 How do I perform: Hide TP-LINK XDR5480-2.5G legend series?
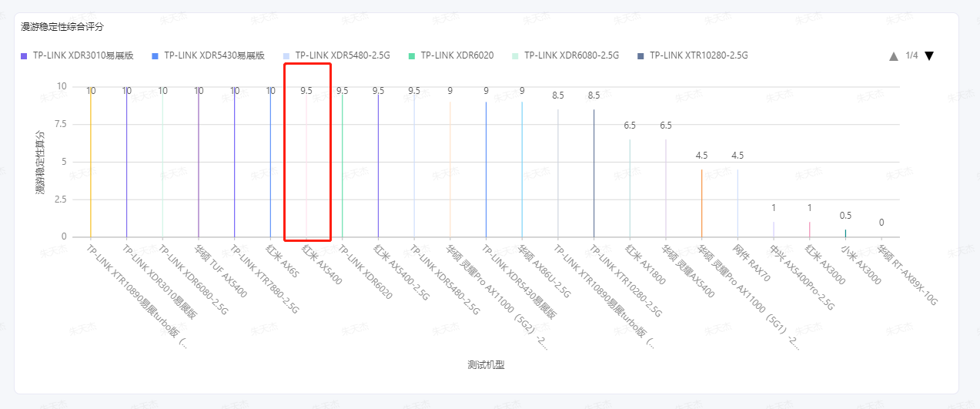336,55
